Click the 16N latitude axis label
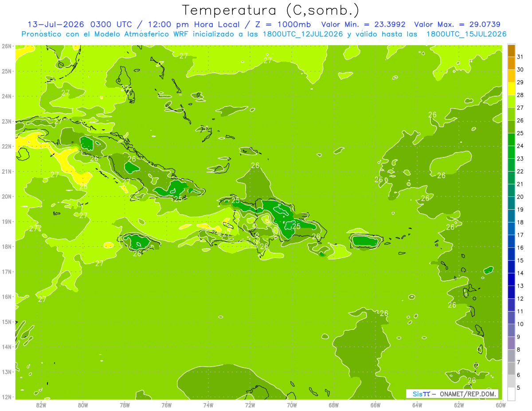Viewport: 532px width, 411px height. [x=6, y=297]
